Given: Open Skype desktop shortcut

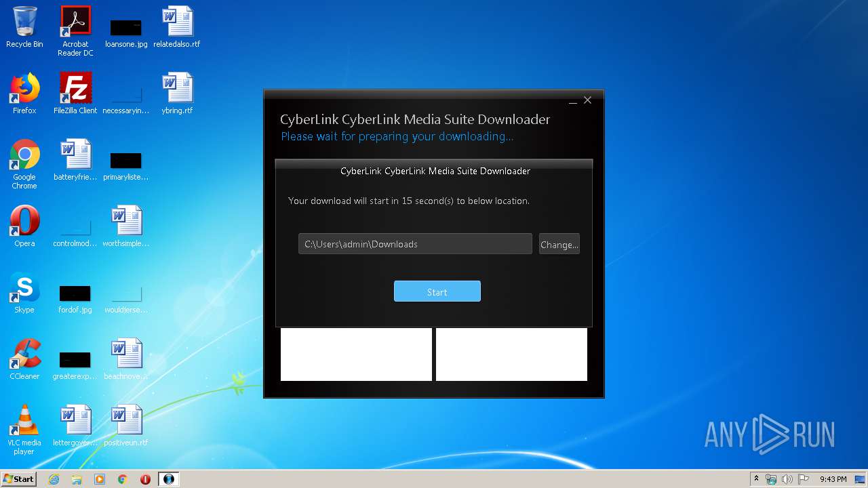Looking at the screenshot, I should pyautogui.click(x=24, y=293).
